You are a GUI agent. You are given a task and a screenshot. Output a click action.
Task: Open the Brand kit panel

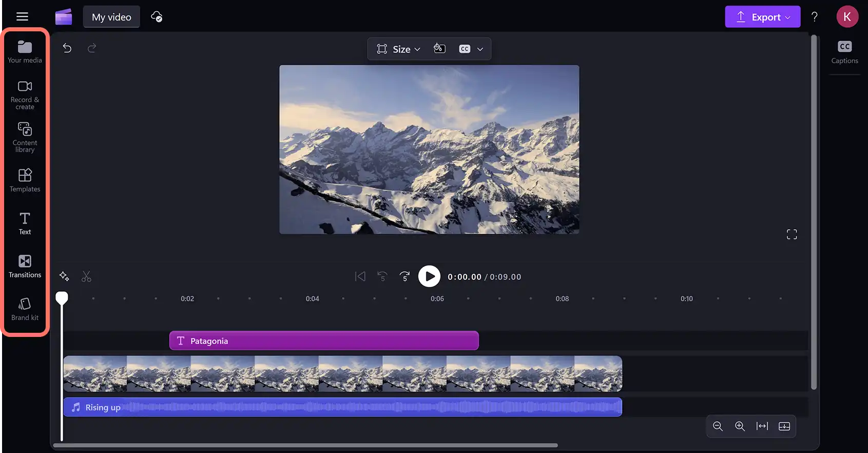click(25, 309)
